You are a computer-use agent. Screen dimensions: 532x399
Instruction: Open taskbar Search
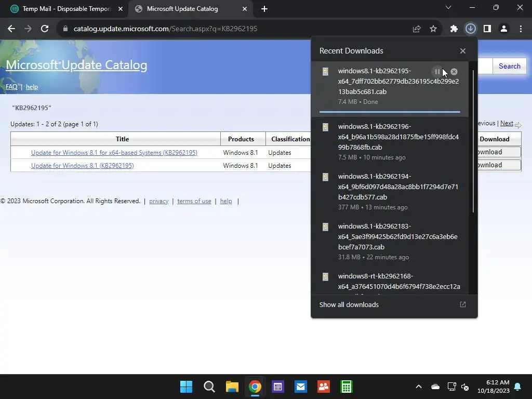coord(209,387)
